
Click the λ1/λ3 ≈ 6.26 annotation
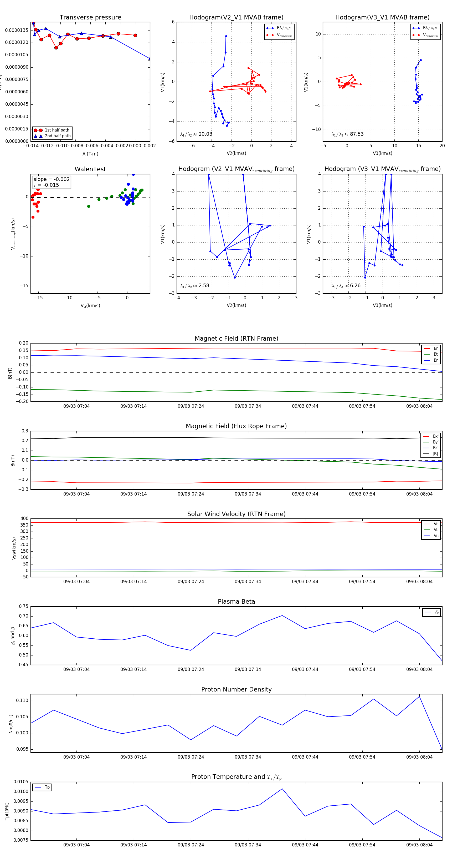click(x=346, y=286)
